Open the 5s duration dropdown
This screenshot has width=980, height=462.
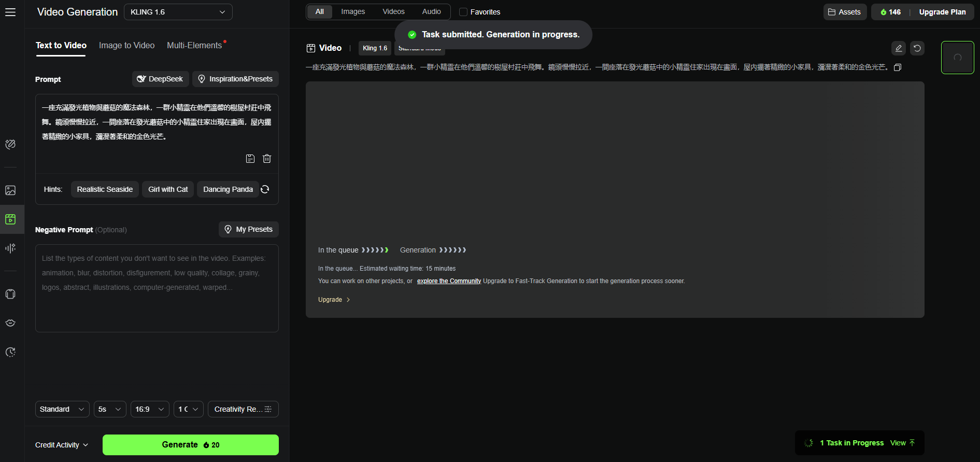(x=110, y=409)
